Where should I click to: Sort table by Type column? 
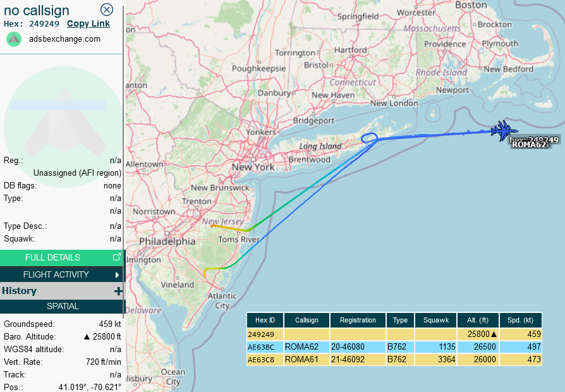pyautogui.click(x=400, y=320)
